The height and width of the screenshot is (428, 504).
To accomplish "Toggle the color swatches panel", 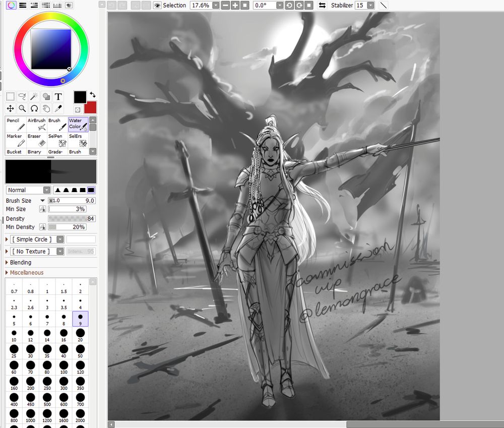I will pyautogui.click(x=57, y=5).
